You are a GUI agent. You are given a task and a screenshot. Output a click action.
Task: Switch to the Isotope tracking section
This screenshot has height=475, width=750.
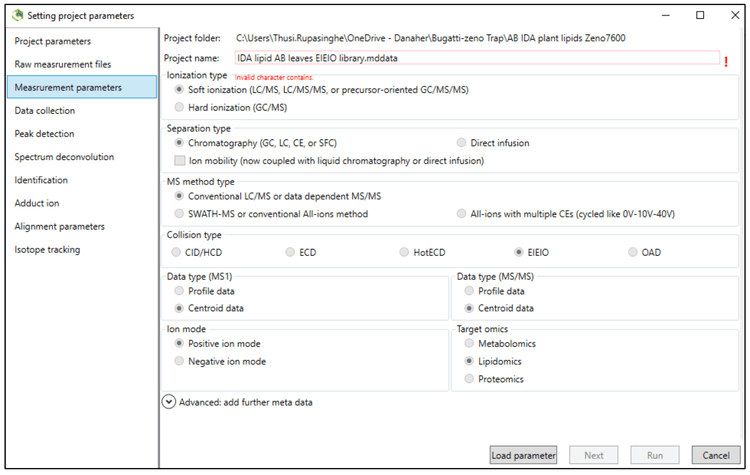point(47,250)
